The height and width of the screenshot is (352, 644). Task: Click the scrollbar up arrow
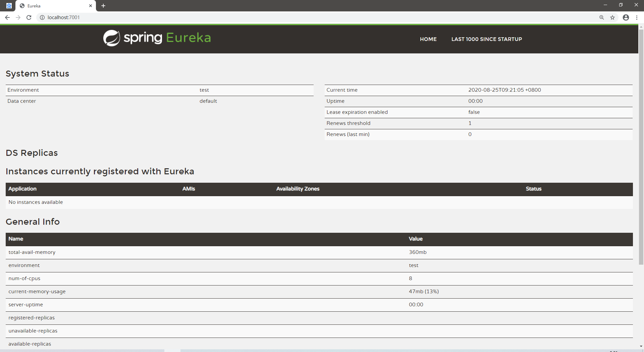pyautogui.click(x=641, y=27)
